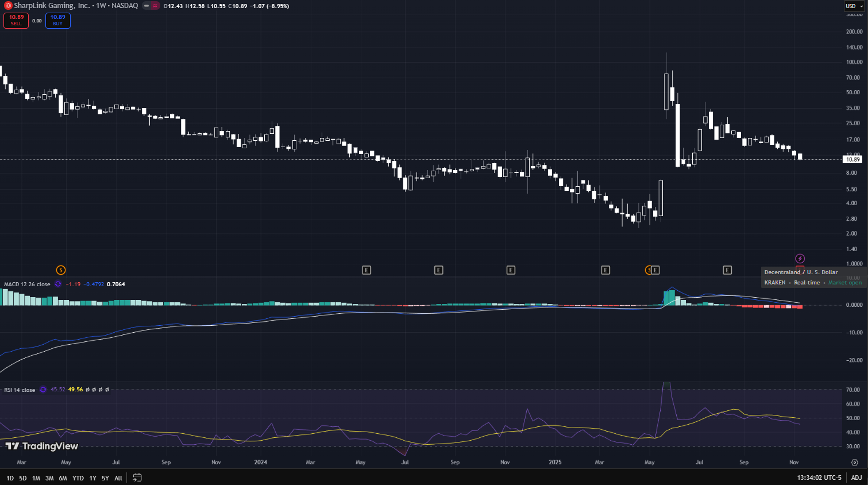Click the 'S' split marker on the timeline
Viewport: 868px width, 485px height.
click(649, 270)
